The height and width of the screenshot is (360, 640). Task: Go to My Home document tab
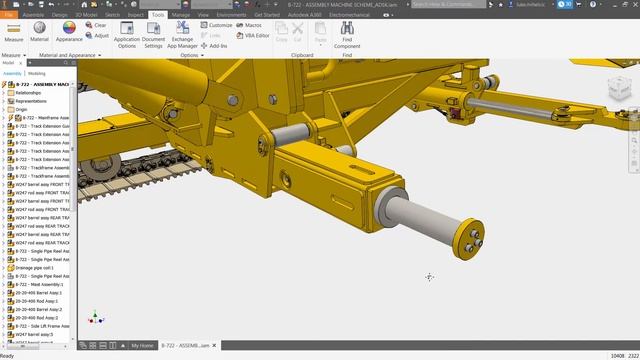pyautogui.click(x=142, y=346)
